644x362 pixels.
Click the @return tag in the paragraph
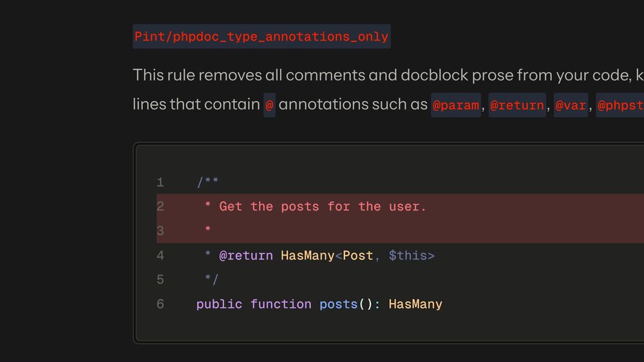516,105
